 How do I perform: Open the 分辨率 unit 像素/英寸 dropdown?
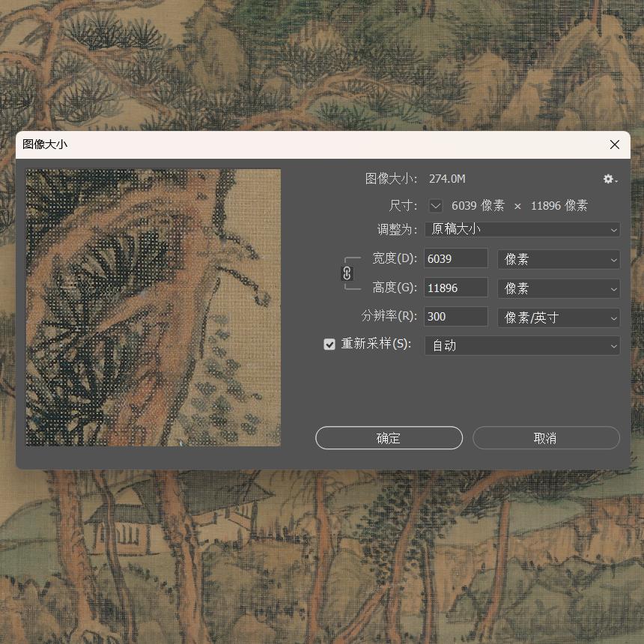coord(559,318)
